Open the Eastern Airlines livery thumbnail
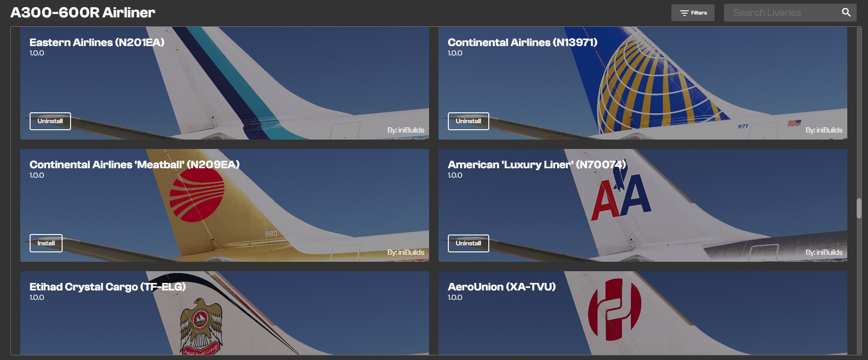The image size is (868, 360). click(224, 83)
